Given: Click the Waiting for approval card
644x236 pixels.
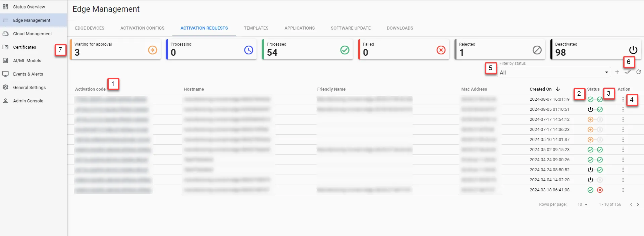Looking at the screenshot, I should coord(115,49).
